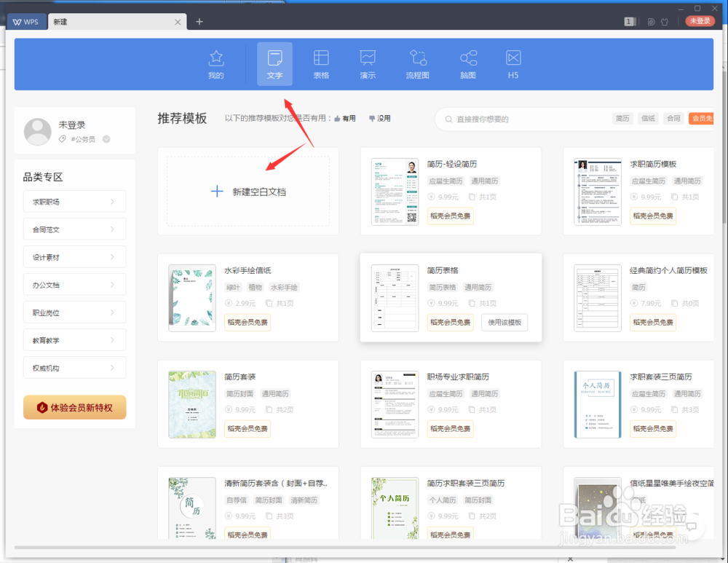
Task: Select the 简历 search filter tag
Action: pyautogui.click(x=622, y=118)
